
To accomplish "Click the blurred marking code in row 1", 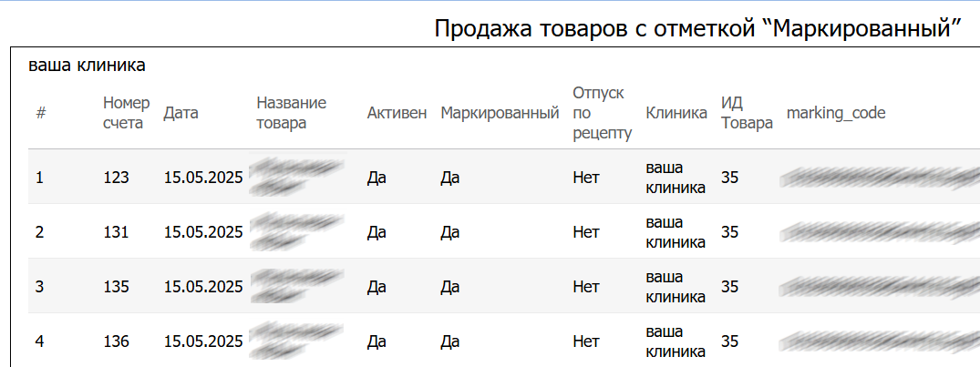I will click(x=875, y=178).
